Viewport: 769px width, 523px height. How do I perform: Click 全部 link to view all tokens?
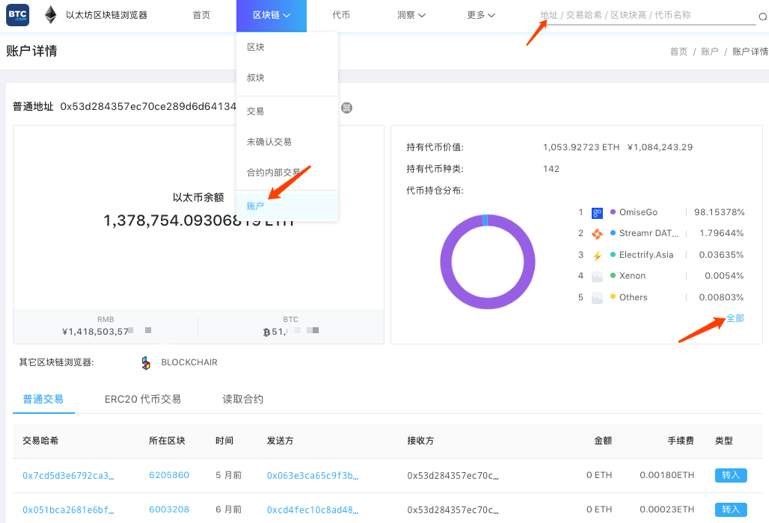[x=735, y=318]
